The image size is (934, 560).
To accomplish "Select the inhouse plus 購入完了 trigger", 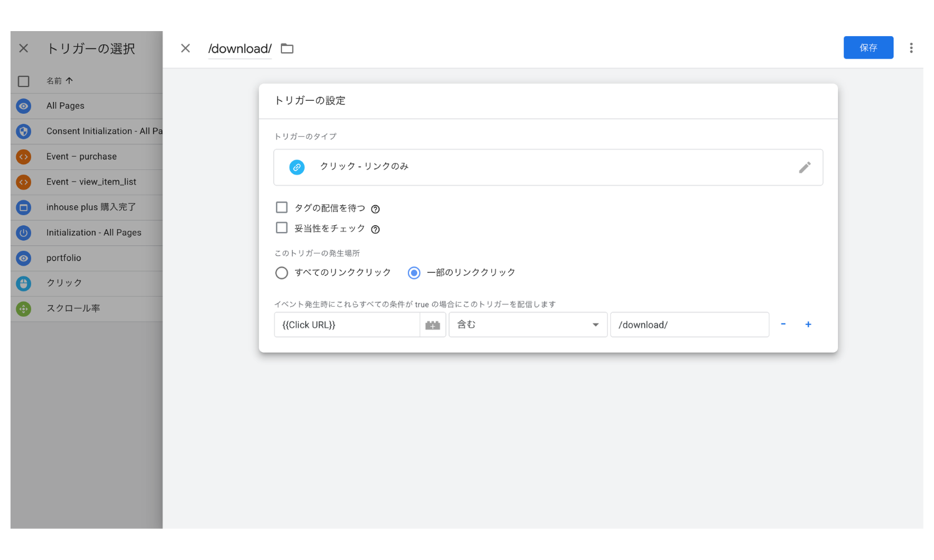I will click(x=87, y=207).
